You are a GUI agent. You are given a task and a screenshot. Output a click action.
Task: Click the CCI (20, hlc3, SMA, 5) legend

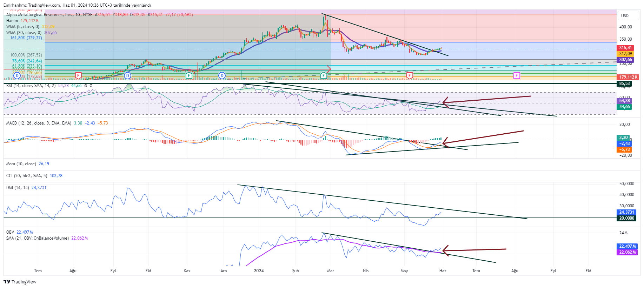pyautogui.click(x=27, y=176)
